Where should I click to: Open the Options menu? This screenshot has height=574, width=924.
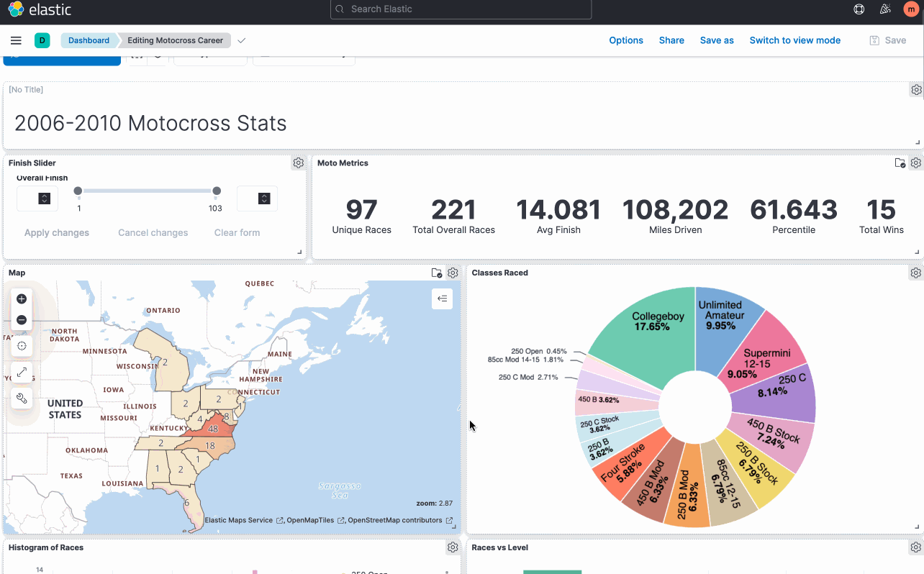(x=626, y=40)
